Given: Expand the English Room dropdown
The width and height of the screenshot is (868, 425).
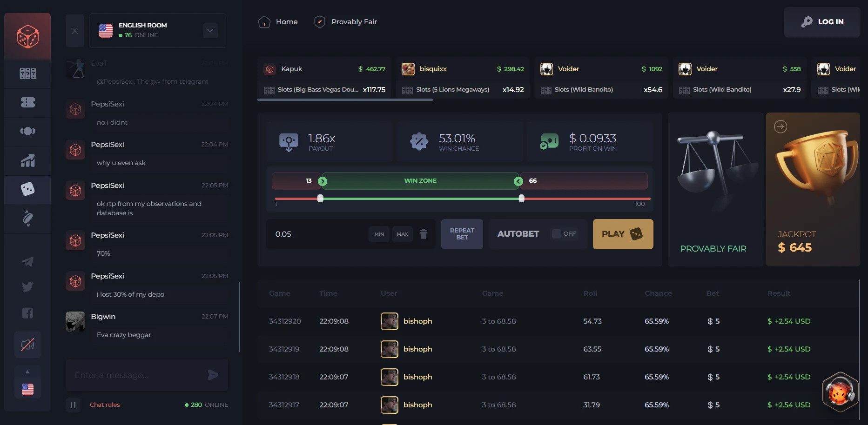Looking at the screenshot, I should [210, 31].
